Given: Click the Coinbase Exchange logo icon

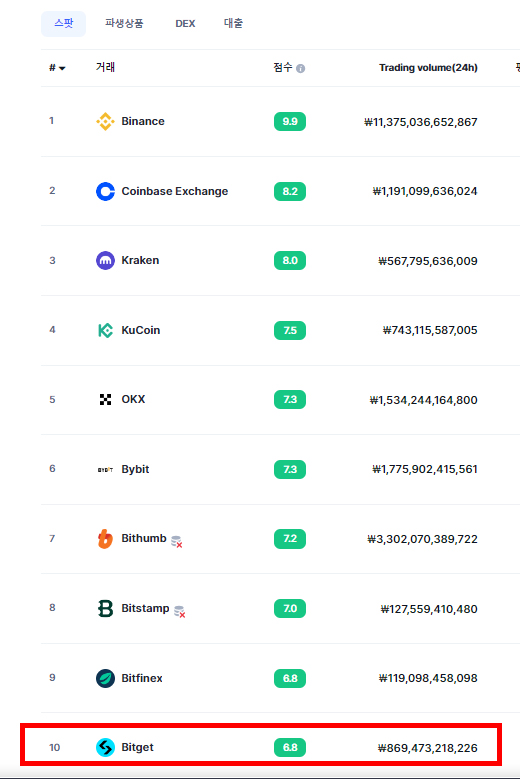Looking at the screenshot, I should click(105, 191).
